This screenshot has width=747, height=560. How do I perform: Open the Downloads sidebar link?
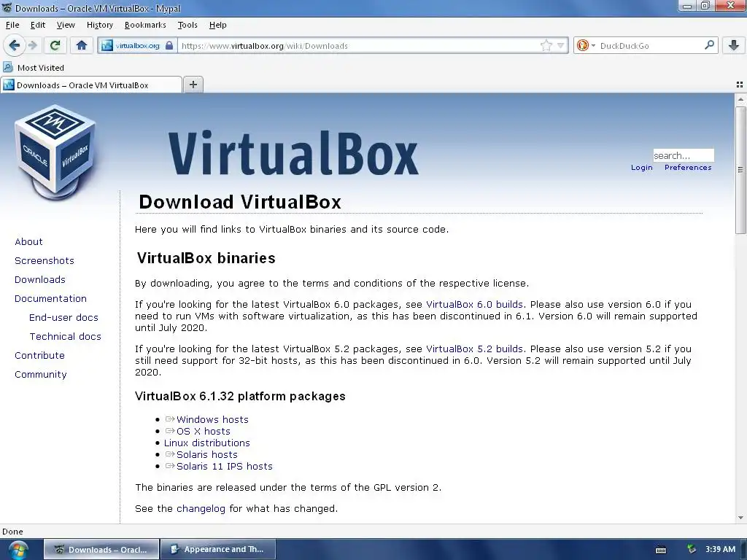click(40, 279)
